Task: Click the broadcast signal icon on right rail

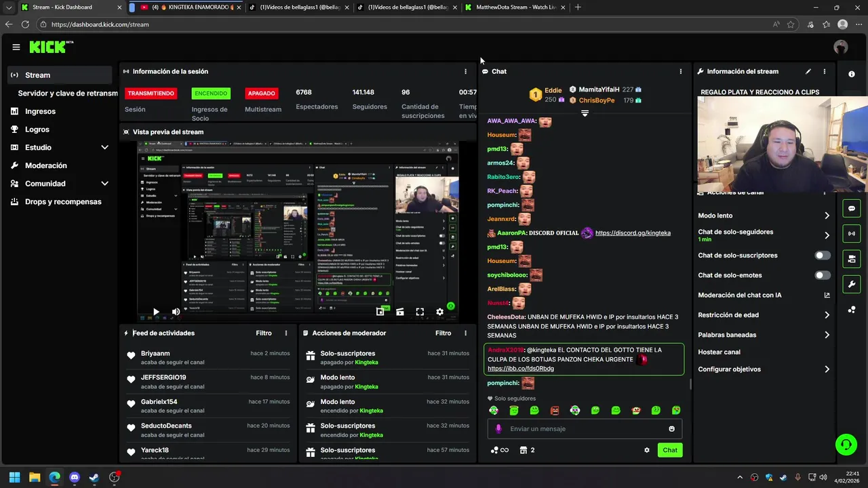Action: tap(852, 233)
